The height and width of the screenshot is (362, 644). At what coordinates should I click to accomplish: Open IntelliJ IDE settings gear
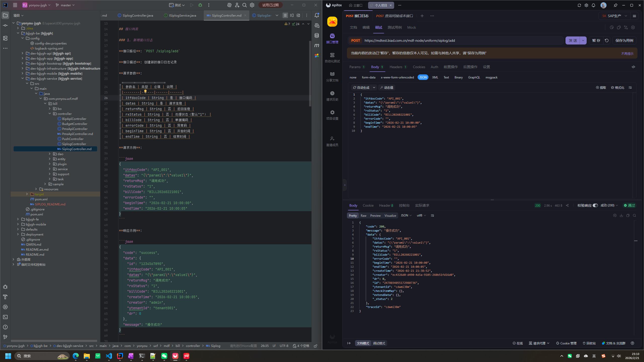[252, 5]
